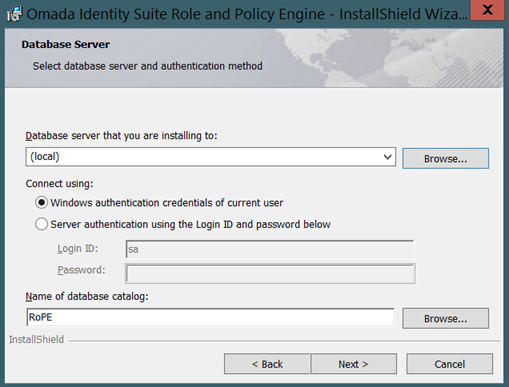Screen dimensions: 509x387
Task: Click the installer icon in title bar
Action: click(x=14, y=14)
